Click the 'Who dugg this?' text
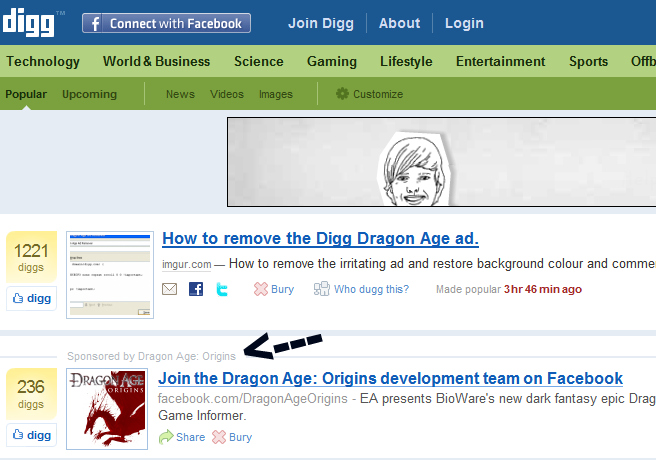656x460 pixels. tap(371, 289)
